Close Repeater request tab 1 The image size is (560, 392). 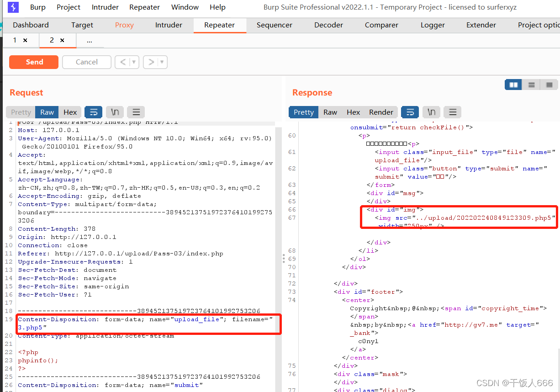coord(25,41)
